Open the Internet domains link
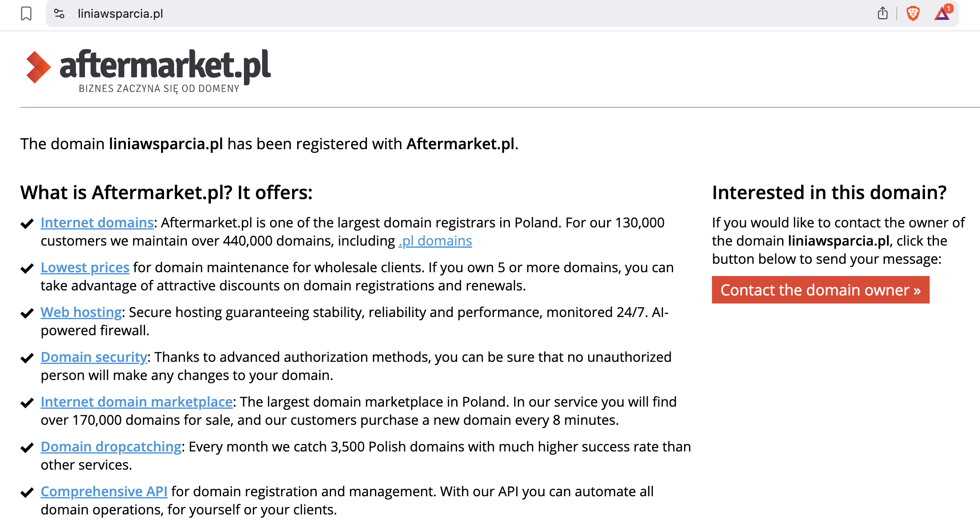Image resolution: width=980 pixels, height=525 pixels. [x=97, y=223]
